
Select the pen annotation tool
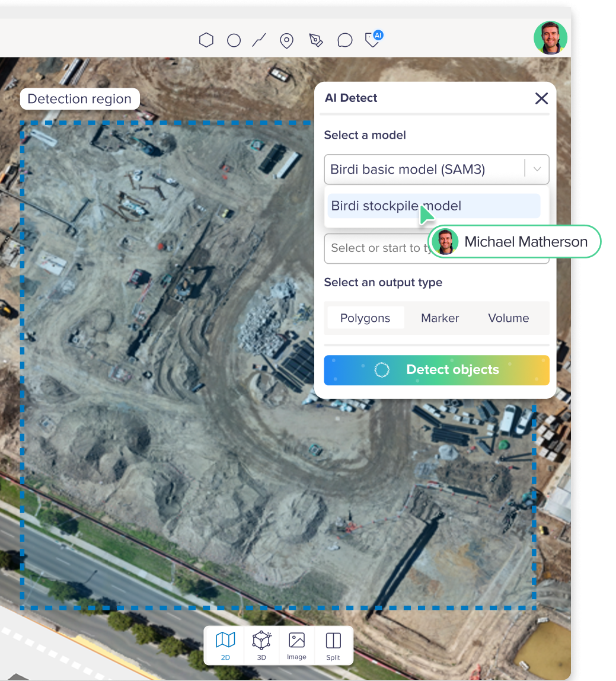tap(315, 40)
